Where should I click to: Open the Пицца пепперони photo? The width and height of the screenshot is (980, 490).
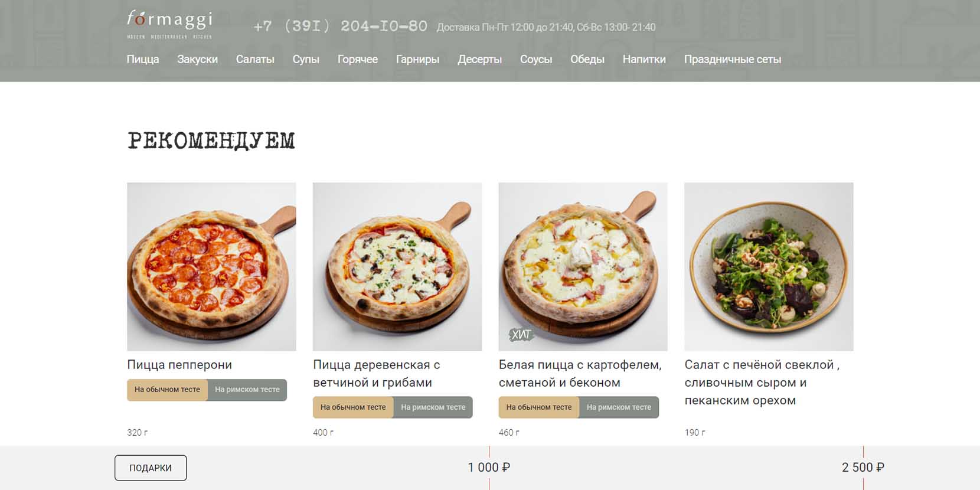pyautogui.click(x=211, y=267)
